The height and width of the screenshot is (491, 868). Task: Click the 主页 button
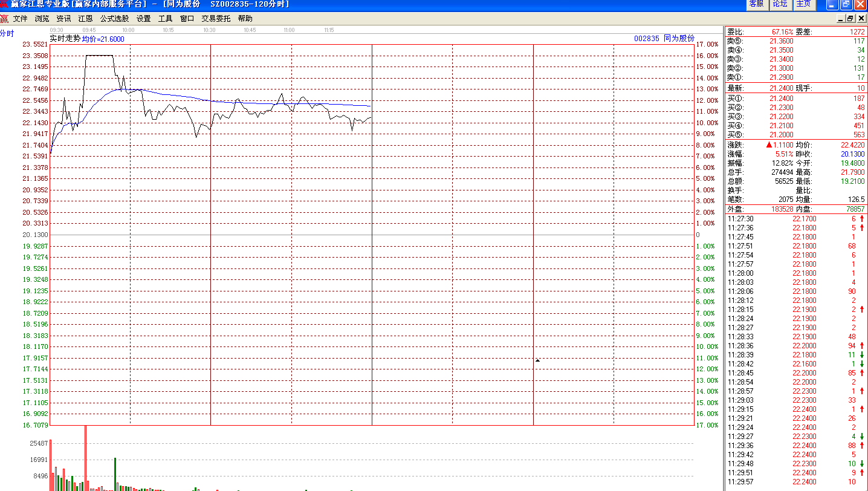pyautogui.click(x=804, y=4)
